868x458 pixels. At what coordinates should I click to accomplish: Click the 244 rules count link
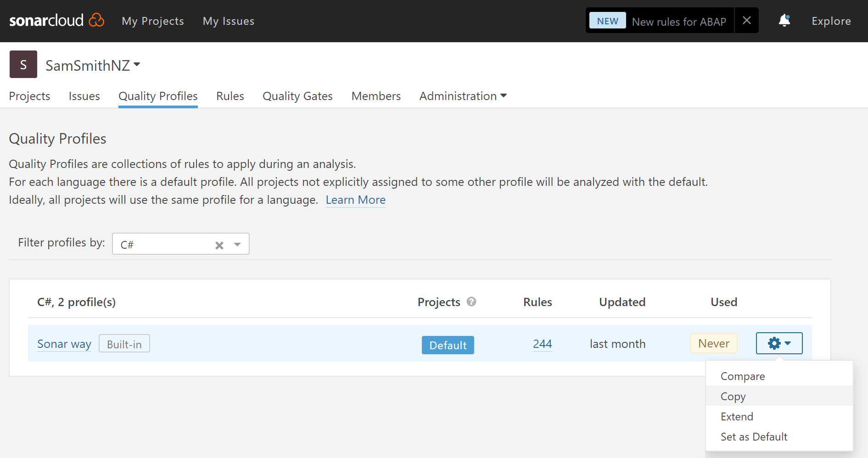point(542,344)
